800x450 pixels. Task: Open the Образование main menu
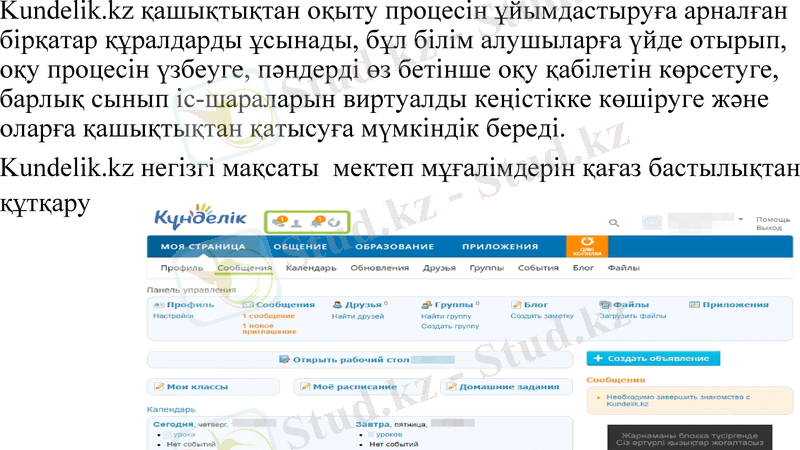394,247
